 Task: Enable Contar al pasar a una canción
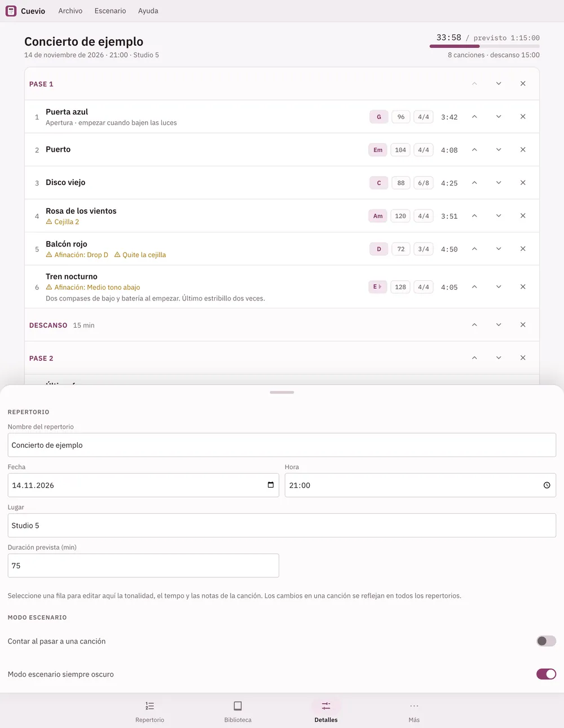click(x=546, y=641)
